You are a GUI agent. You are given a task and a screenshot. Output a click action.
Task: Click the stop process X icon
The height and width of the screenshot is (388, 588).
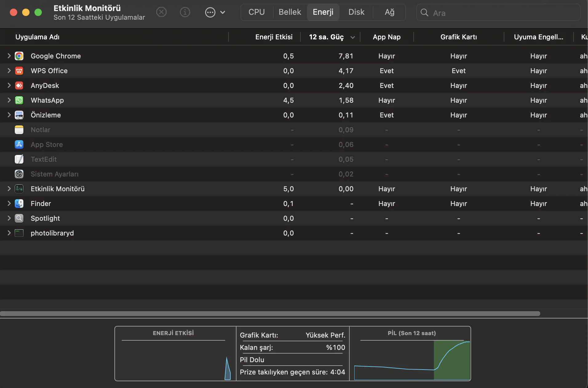(161, 12)
